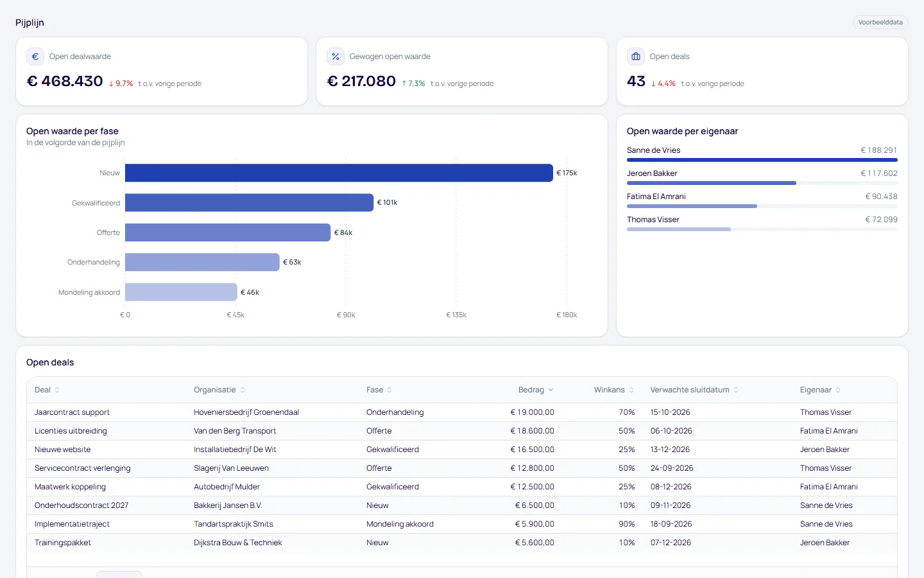
Task: Click the green up arrow beside 7,3%
Action: [x=404, y=84]
